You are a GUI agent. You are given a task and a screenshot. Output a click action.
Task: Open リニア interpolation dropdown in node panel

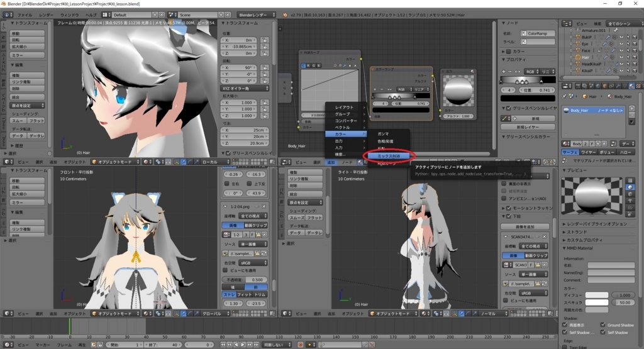(x=548, y=72)
